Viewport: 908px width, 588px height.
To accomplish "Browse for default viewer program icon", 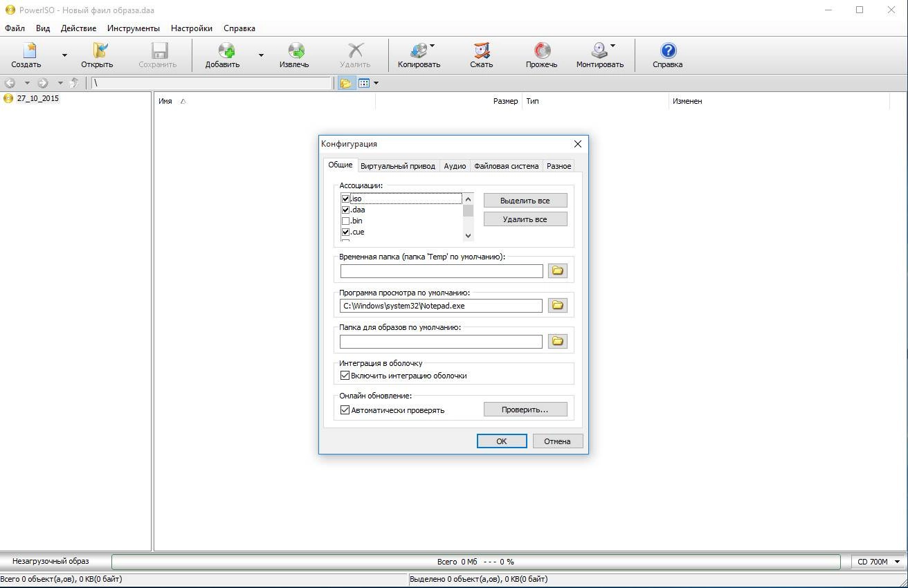I will (558, 305).
